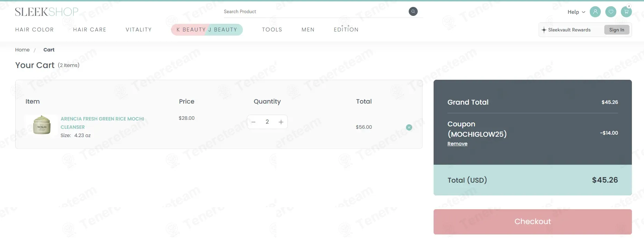The image size is (644, 251).
Task: Expand the Help dropdown
Action: tap(576, 12)
